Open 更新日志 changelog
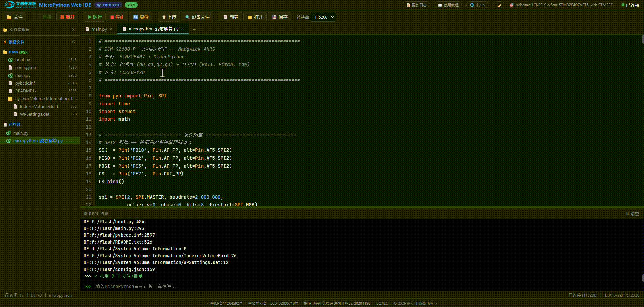Viewport: 644px width, 307px height. (417, 5)
